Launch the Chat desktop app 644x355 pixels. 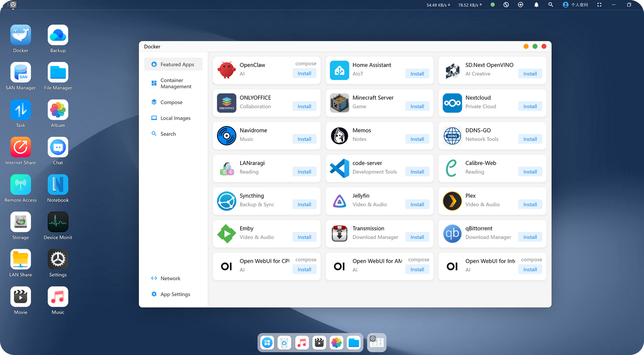tap(58, 147)
